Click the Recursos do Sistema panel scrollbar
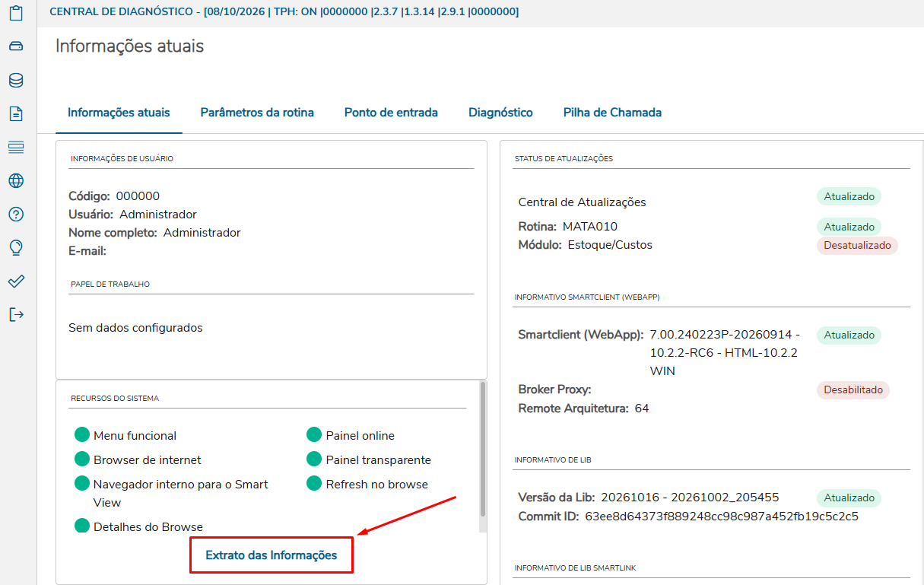The image size is (924, 585). (x=482, y=449)
